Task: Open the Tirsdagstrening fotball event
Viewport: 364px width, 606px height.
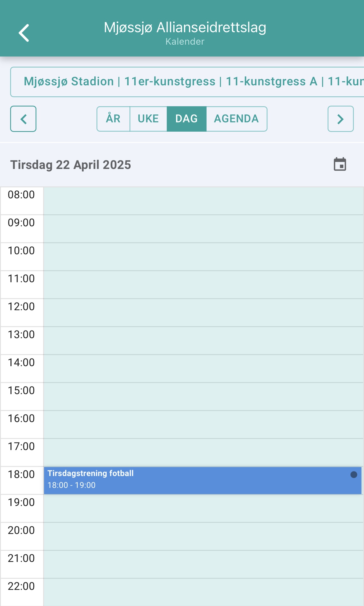Action: point(203,480)
